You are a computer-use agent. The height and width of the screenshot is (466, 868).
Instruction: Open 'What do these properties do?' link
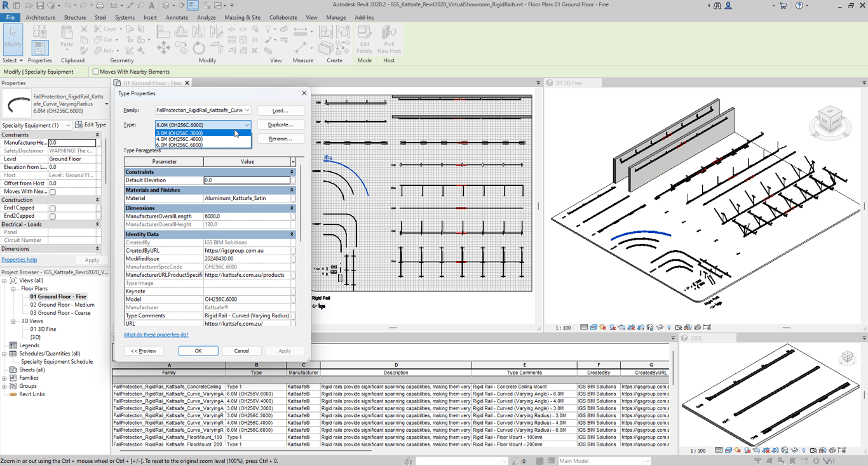coord(156,335)
